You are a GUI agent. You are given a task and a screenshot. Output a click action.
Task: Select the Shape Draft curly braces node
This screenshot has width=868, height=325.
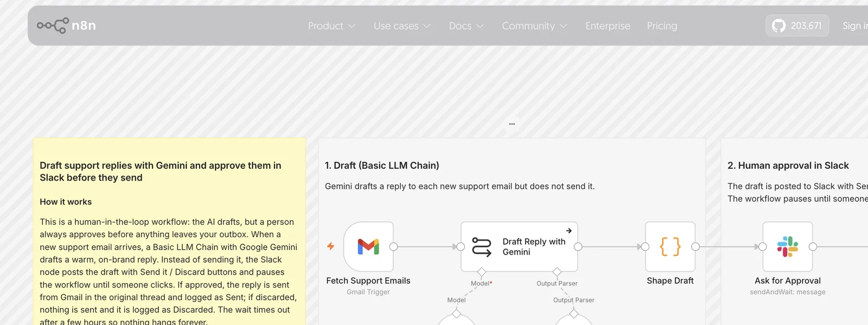pyautogui.click(x=670, y=246)
